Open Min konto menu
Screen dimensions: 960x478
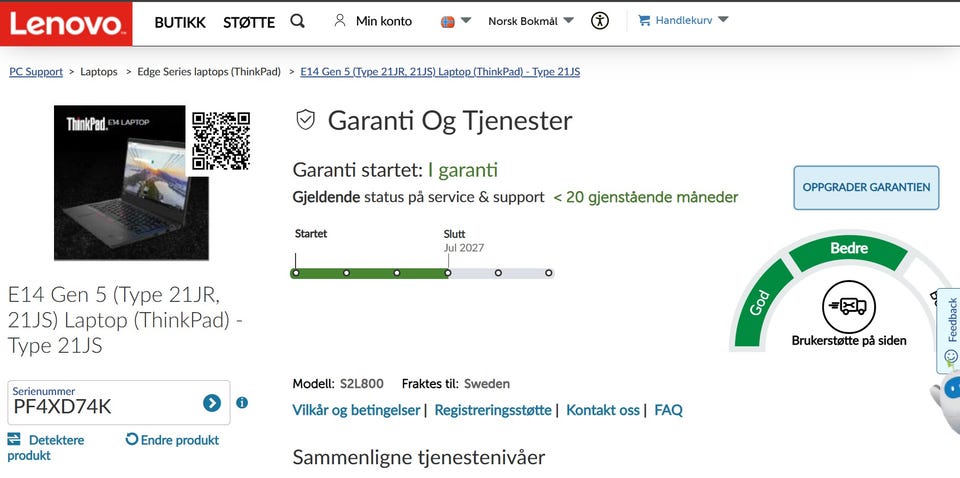[384, 21]
